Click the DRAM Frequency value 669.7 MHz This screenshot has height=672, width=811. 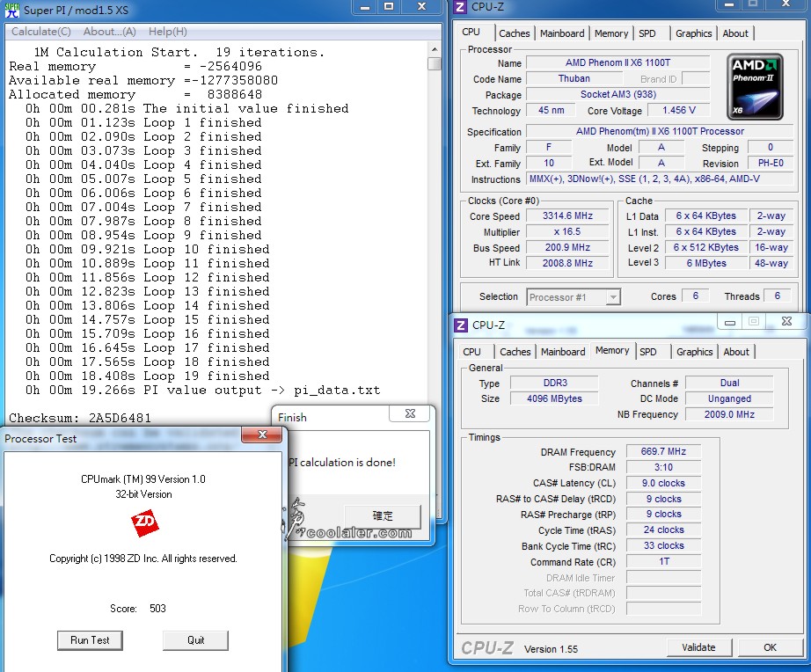(663, 451)
